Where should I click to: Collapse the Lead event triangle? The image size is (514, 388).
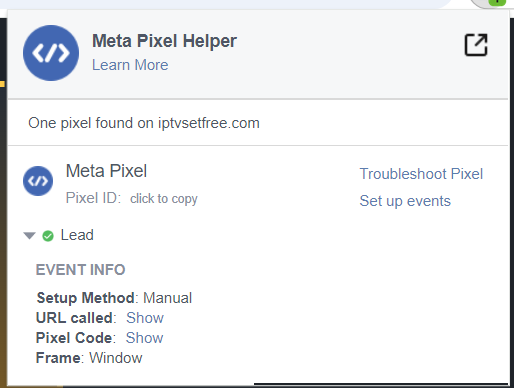pyautogui.click(x=30, y=236)
